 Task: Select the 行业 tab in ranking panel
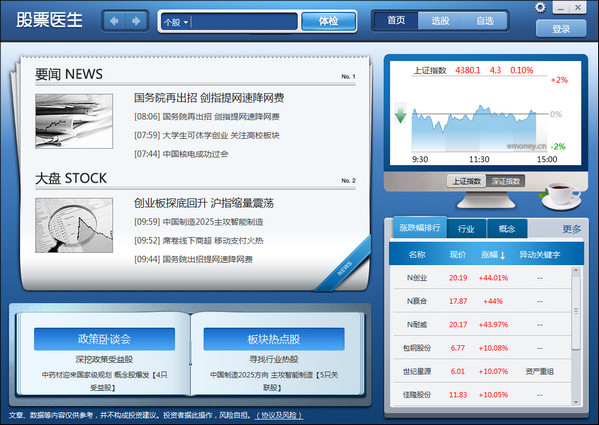[466, 228]
